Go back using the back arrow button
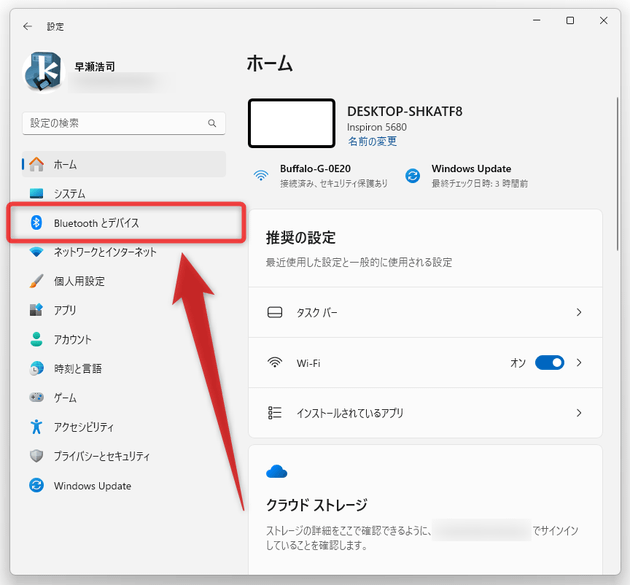 pyautogui.click(x=27, y=26)
